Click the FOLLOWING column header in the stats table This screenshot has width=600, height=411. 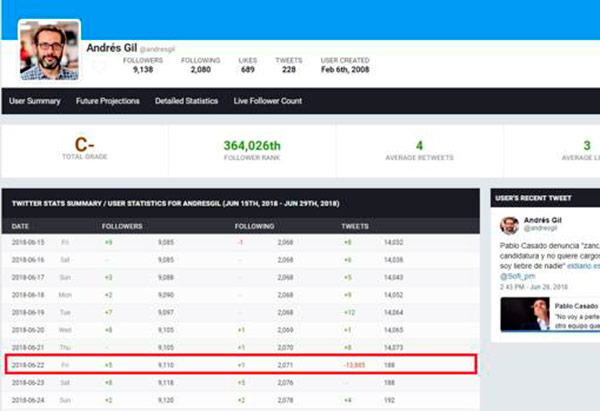point(254,227)
